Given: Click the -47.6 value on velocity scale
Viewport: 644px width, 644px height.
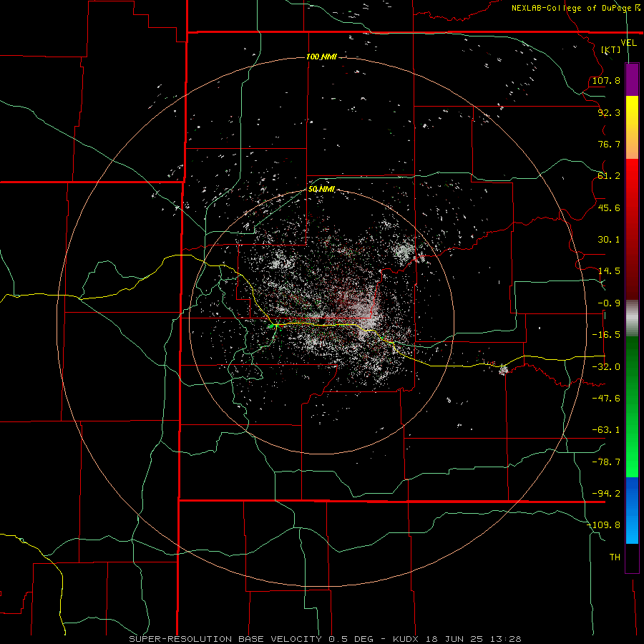Looking at the screenshot, I should click(x=606, y=399).
